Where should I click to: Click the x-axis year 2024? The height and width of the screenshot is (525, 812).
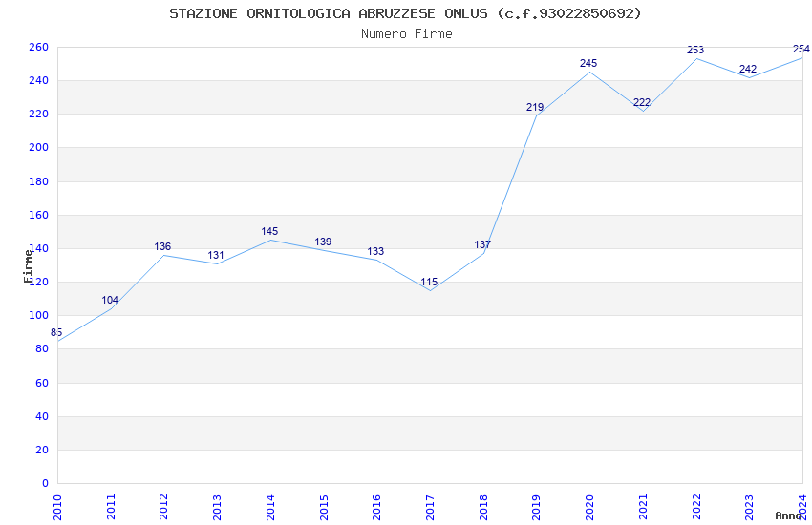tap(802, 508)
